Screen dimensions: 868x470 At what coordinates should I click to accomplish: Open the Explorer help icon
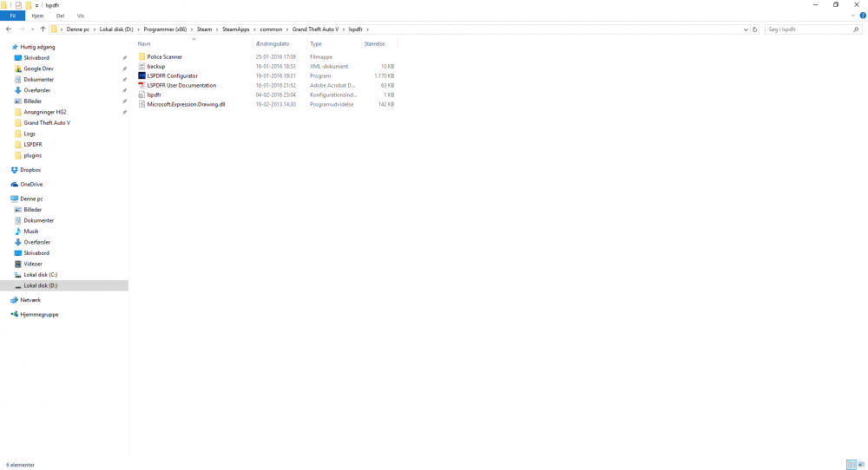(863, 16)
